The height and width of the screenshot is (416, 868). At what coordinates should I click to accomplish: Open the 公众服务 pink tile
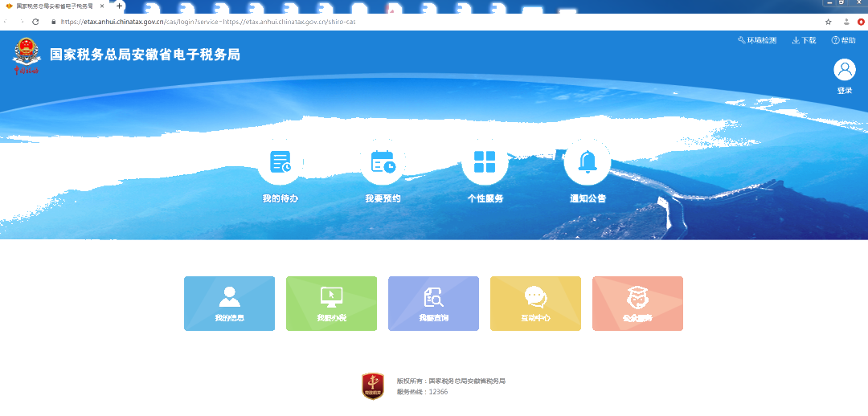point(637,304)
